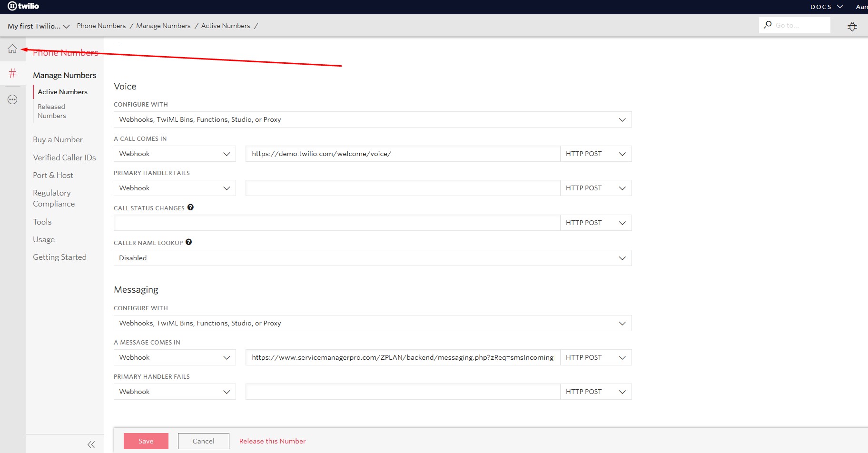Open the Caller Name Lookup dropdown
This screenshot has width=868, height=453.
pos(372,258)
